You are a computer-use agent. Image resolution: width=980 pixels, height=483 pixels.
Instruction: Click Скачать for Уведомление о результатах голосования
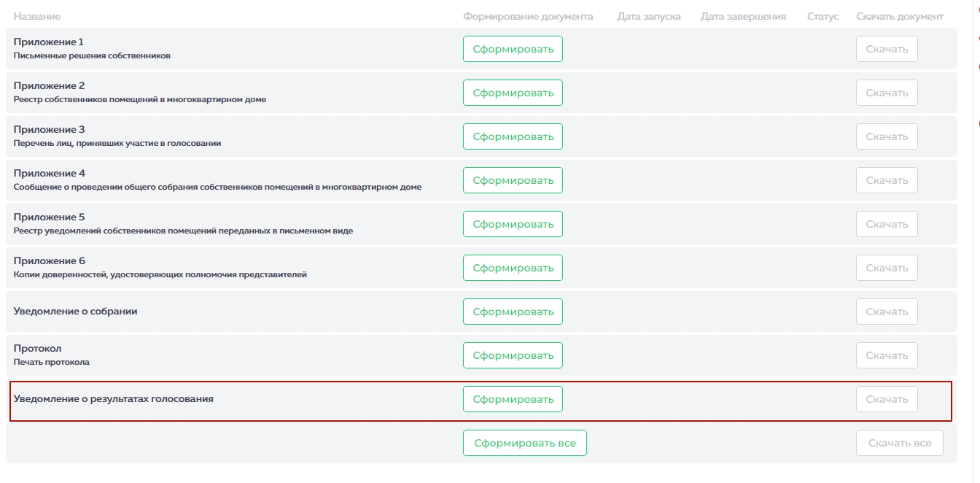887,399
